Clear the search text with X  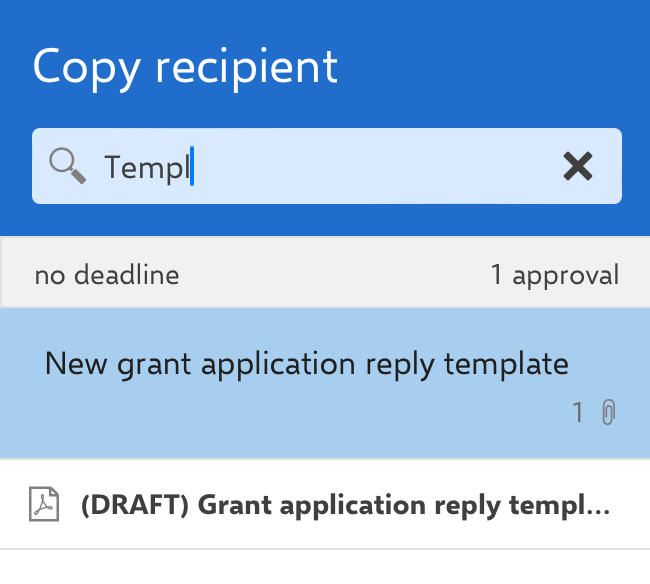[x=578, y=166]
